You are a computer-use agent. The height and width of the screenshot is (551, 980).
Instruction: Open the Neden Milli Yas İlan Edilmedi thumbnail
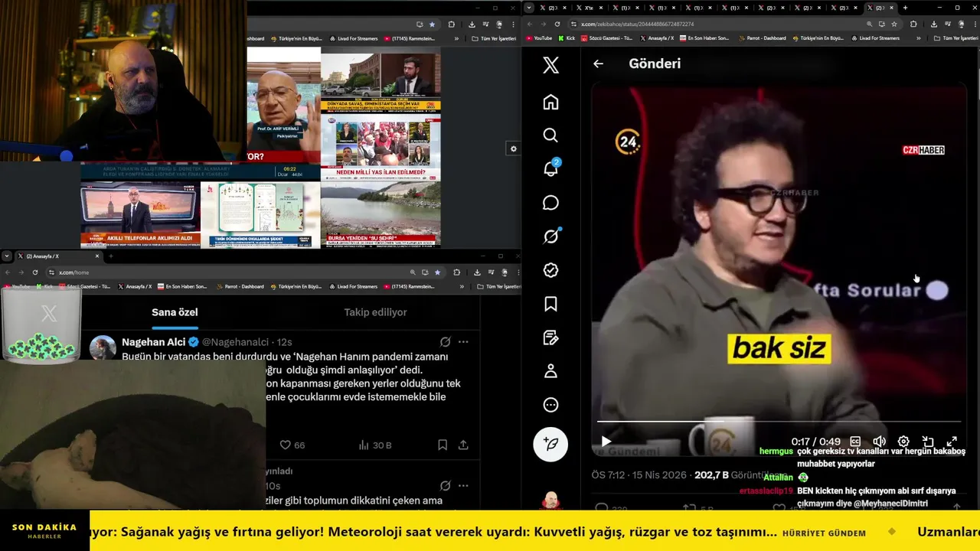(381, 149)
